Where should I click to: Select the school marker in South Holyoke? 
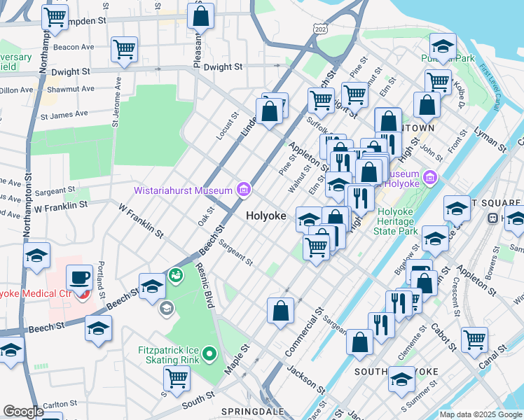401,380
